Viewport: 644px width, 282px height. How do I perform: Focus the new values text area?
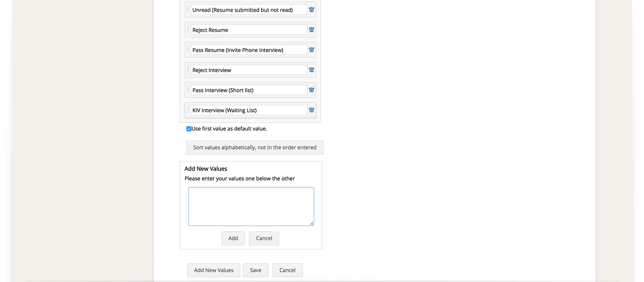point(251,206)
